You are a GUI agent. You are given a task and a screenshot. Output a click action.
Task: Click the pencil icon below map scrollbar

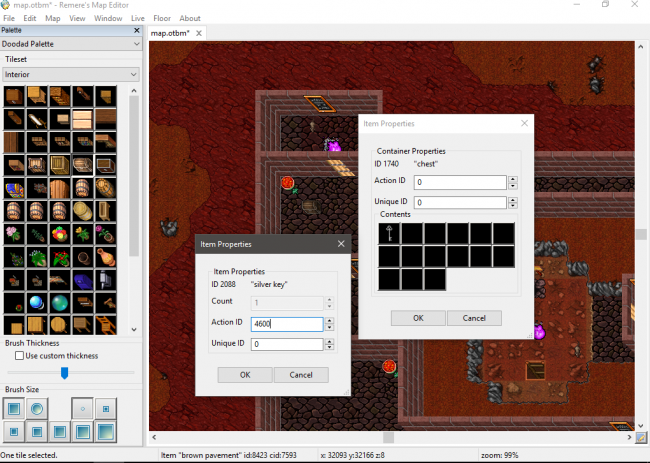coord(641,437)
